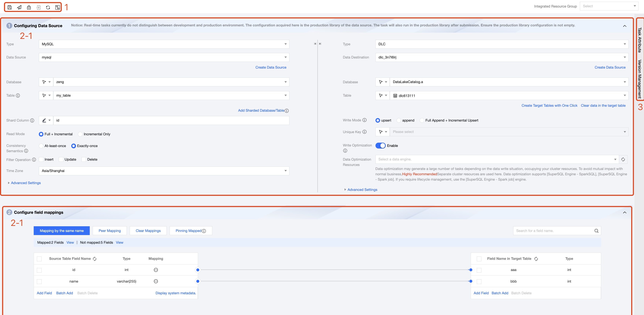Click the refresh toolbar icon
644x315 pixels.
pyautogui.click(x=48, y=7)
